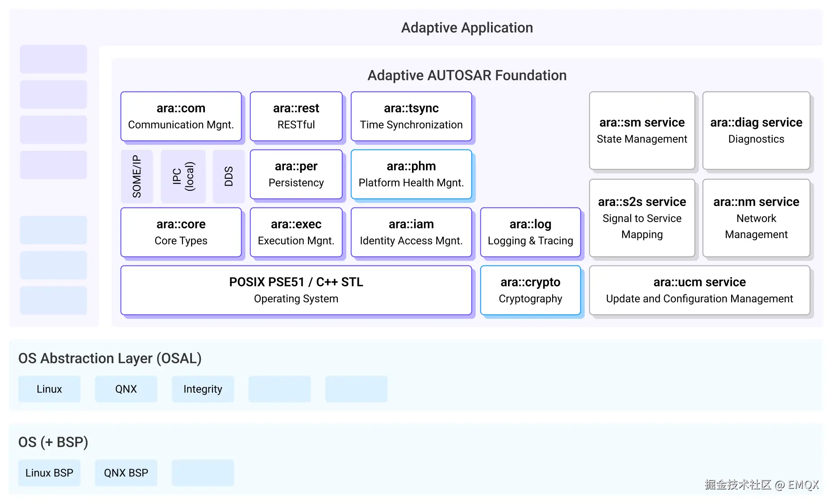Switch to the QNX OSAL tab
832x504 pixels.
126,389
